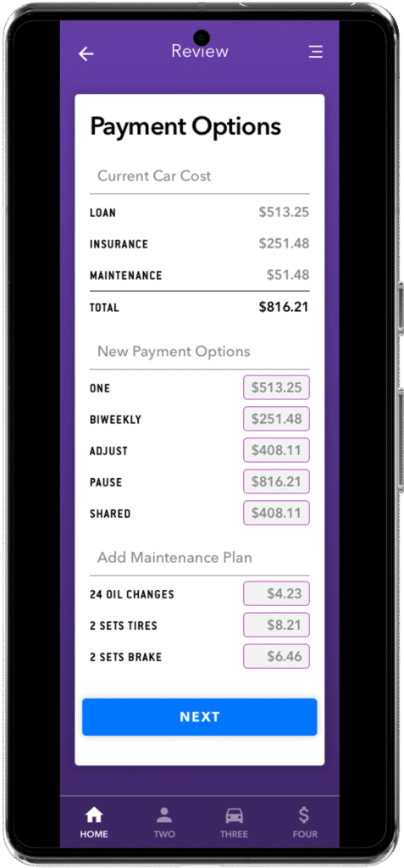Viewport: 404px width, 868px height.
Task: Select the ONE payment option $513.25
Action: [x=276, y=387]
